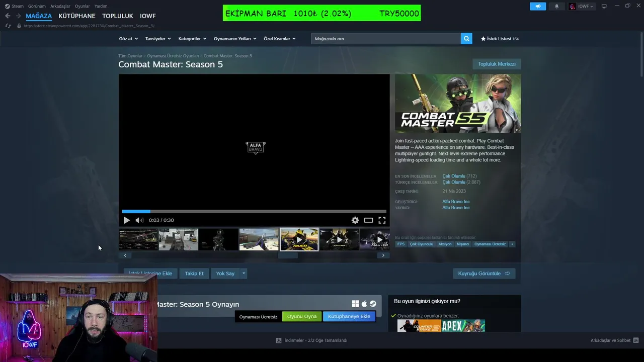The image size is (644, 362).
Task: Mute the trailer volume
Action: (x=139, y=220)
